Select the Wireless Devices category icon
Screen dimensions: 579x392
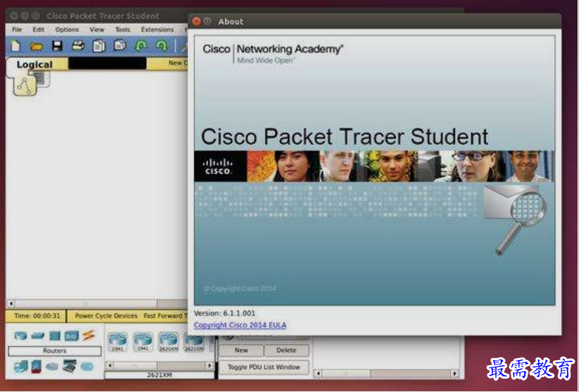(71, 336)
